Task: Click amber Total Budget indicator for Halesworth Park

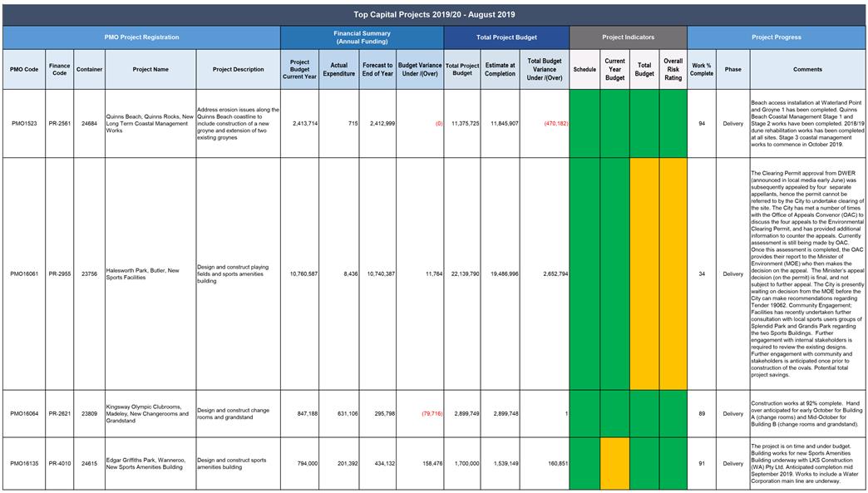Action: tap(644, 274)
